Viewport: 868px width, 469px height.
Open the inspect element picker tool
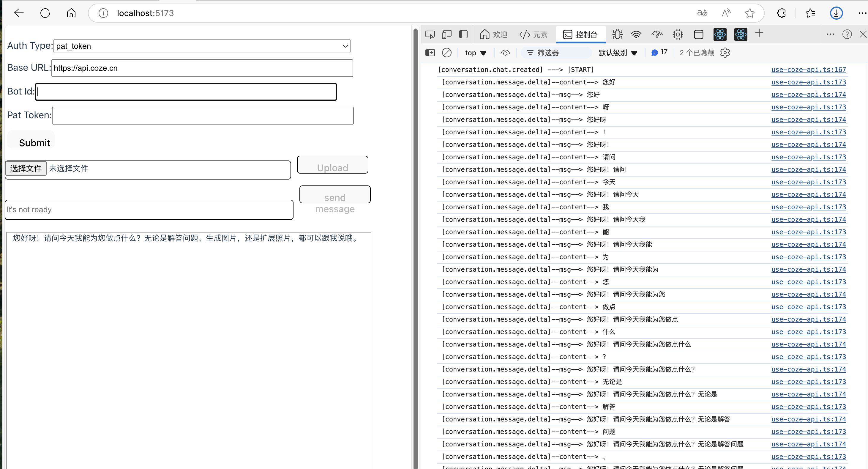coord(430,34)
